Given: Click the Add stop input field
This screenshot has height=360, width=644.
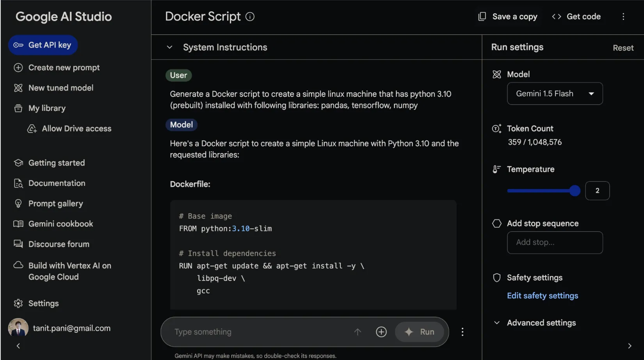Looking at the screenshot, I should click(x=555, y=242).
